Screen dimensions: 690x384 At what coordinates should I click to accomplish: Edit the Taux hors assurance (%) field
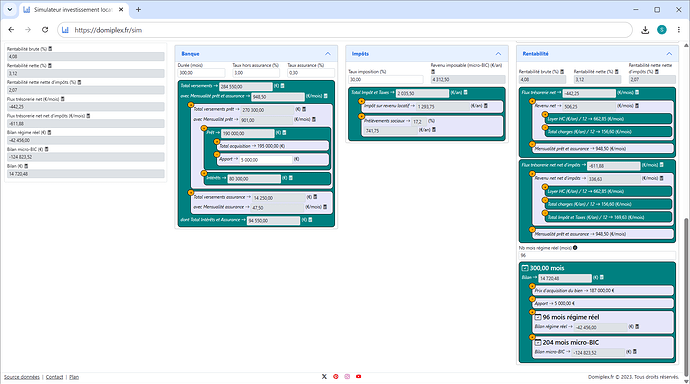(x=256, y=73)
